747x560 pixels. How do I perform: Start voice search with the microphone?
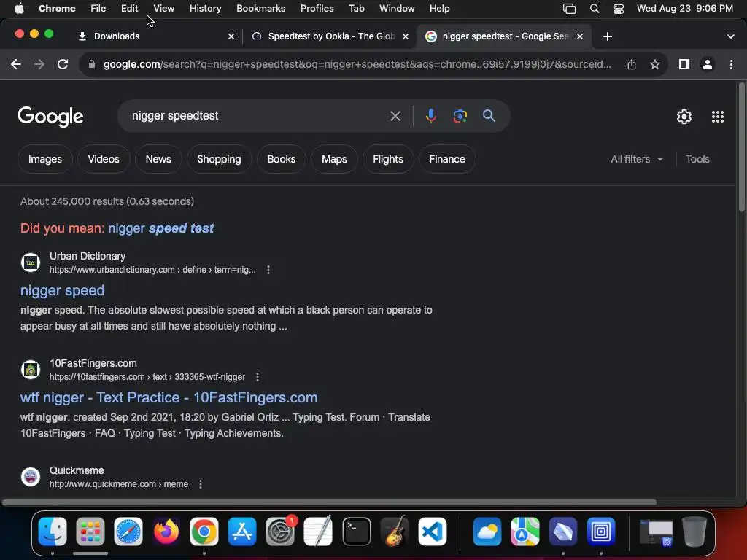[x=430, y=116]
